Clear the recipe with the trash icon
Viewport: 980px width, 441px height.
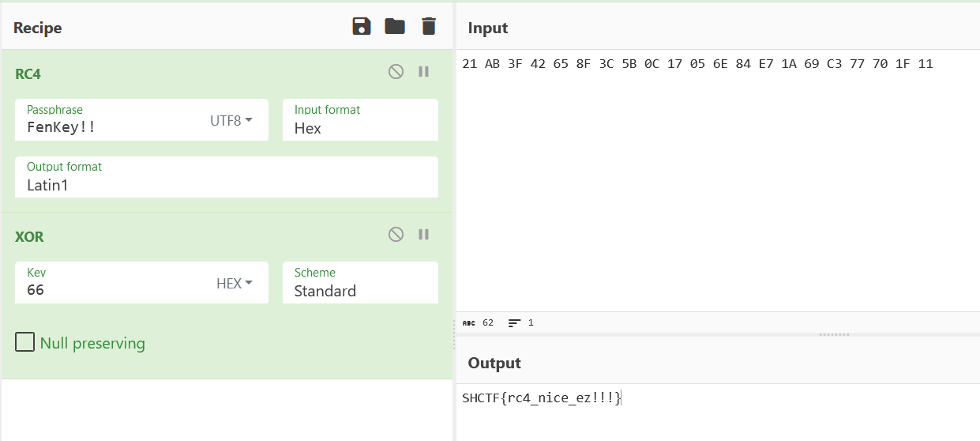[x=429, y=26]
